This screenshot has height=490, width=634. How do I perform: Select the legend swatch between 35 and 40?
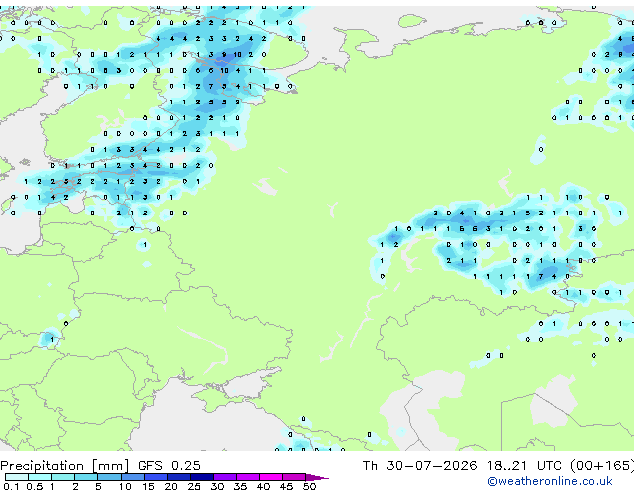[x=248, y=477]
